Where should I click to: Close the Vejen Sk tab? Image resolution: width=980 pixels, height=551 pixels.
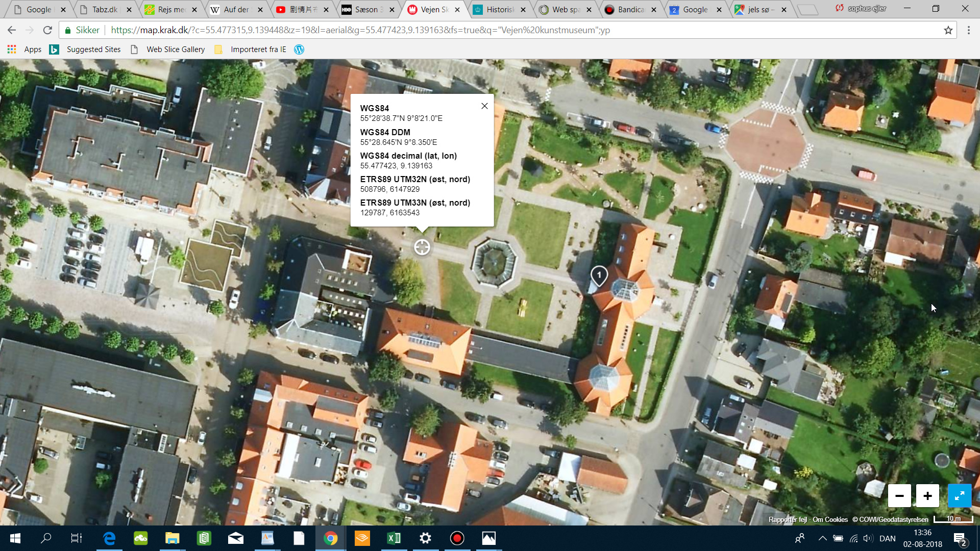point(457,9)
